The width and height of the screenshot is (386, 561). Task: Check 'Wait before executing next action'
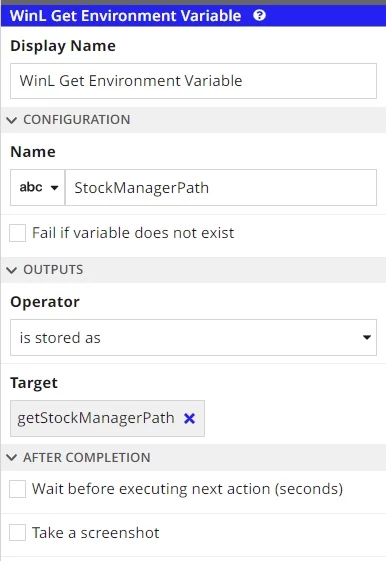(x=18, y=489)
